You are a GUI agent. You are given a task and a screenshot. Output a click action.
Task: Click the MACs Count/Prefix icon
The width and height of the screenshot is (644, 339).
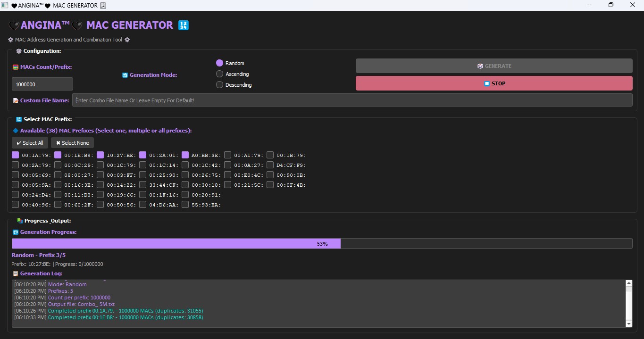click(16, 67)
